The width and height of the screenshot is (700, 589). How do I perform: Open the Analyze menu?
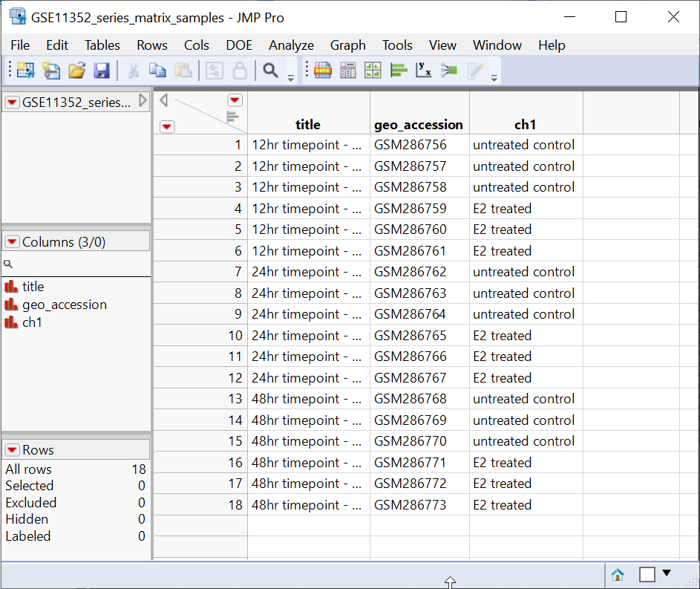(x=291, y=45)
